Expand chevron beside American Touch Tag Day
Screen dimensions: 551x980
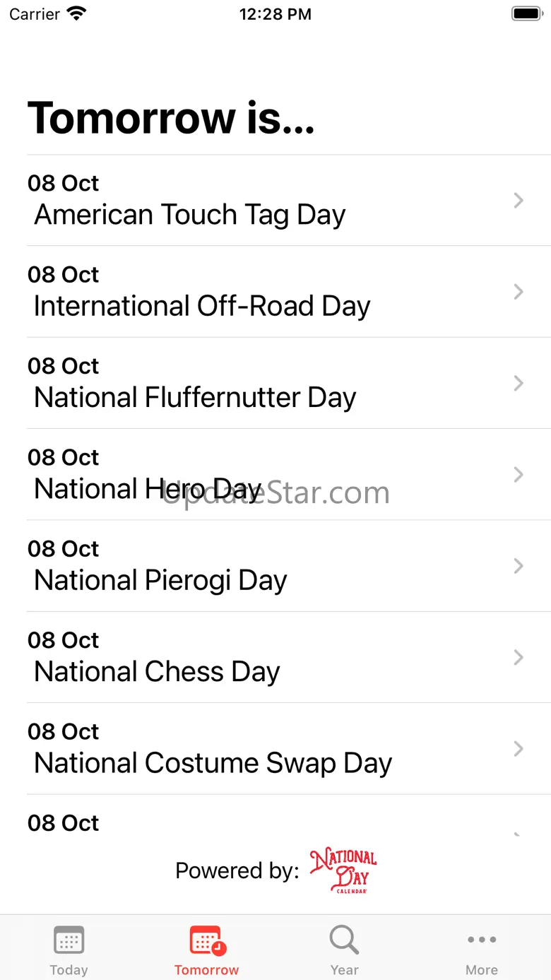point(519,201)
